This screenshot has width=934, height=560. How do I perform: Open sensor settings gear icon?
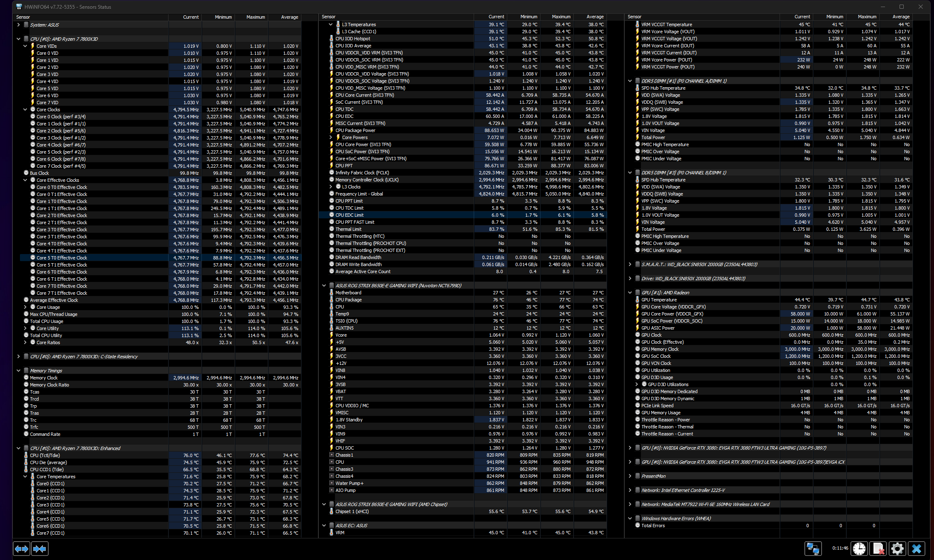[897, 549]
